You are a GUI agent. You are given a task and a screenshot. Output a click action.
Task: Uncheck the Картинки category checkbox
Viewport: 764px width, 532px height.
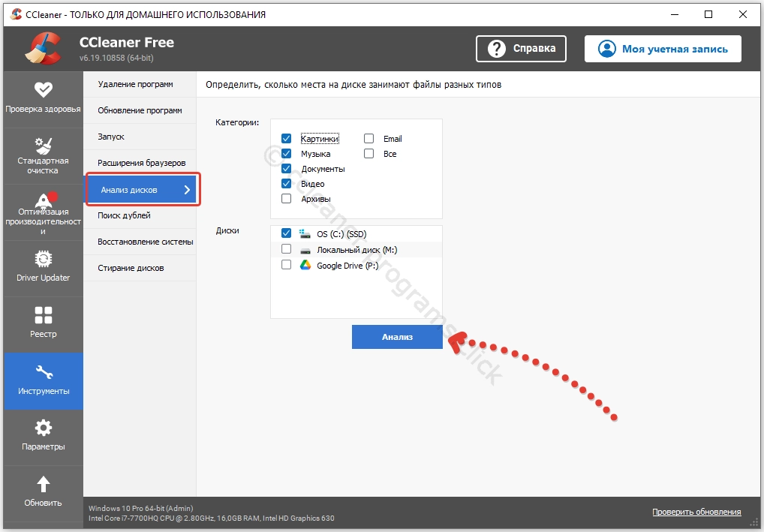pyautogui.click(x=286, y=139)
